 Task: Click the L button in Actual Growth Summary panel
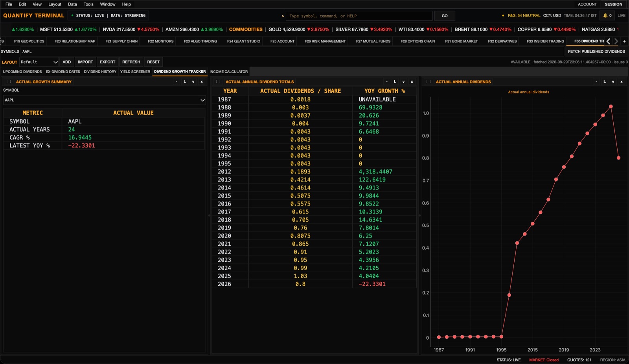(185, 82)
